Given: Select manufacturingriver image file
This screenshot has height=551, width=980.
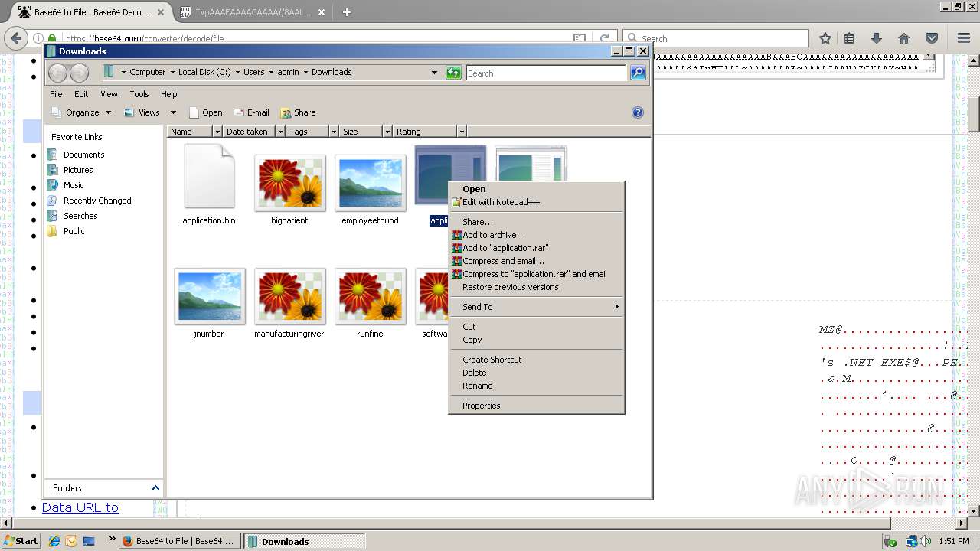Looking at the screenshot, I should (289, 296).
